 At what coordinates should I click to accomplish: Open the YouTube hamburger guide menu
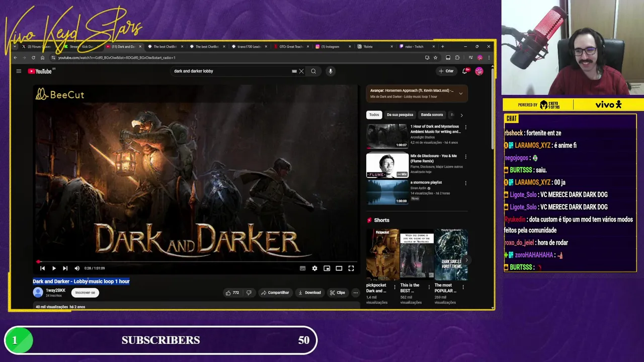click(19, 71)
